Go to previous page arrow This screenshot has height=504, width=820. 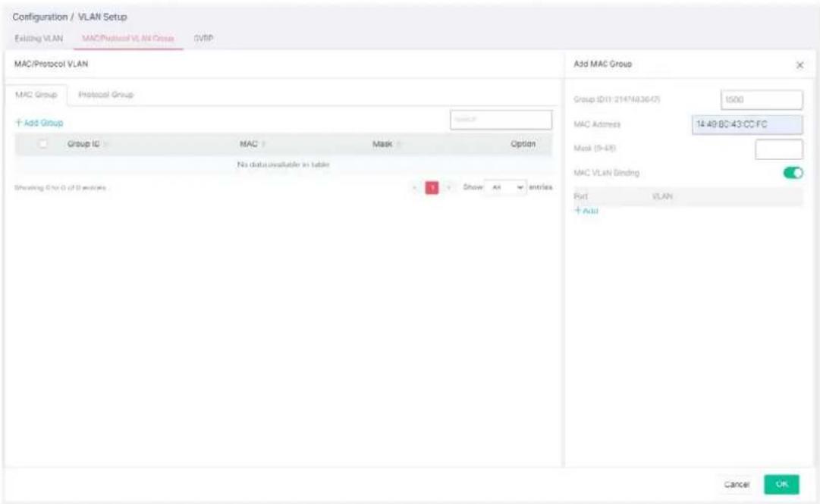pyautogui.click(x=415, y=187)
